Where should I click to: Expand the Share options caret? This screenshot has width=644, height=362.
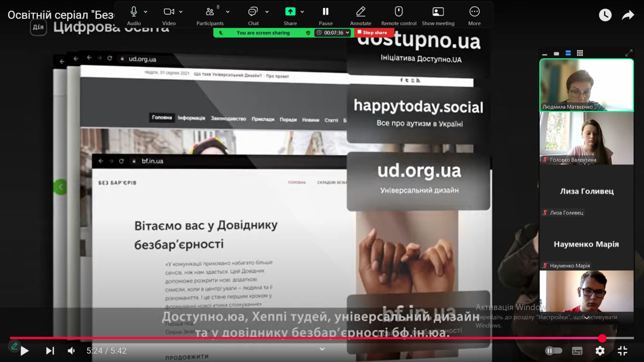(302, 12)
